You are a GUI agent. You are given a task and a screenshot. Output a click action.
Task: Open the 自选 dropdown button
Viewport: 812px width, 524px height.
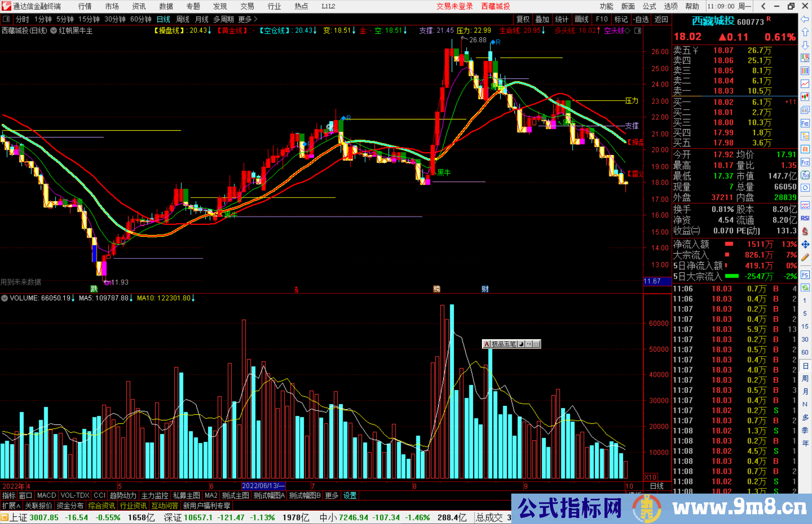coord(641,19)
